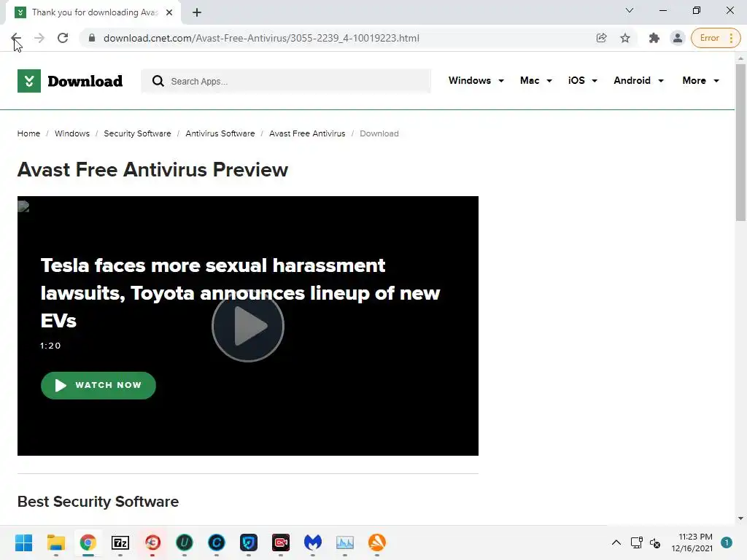Image resolution: width=747 pixels, height=560 pixels.
Task: Click the padlock site info icon
Action: pyautogui.click(x=92, y=38)
